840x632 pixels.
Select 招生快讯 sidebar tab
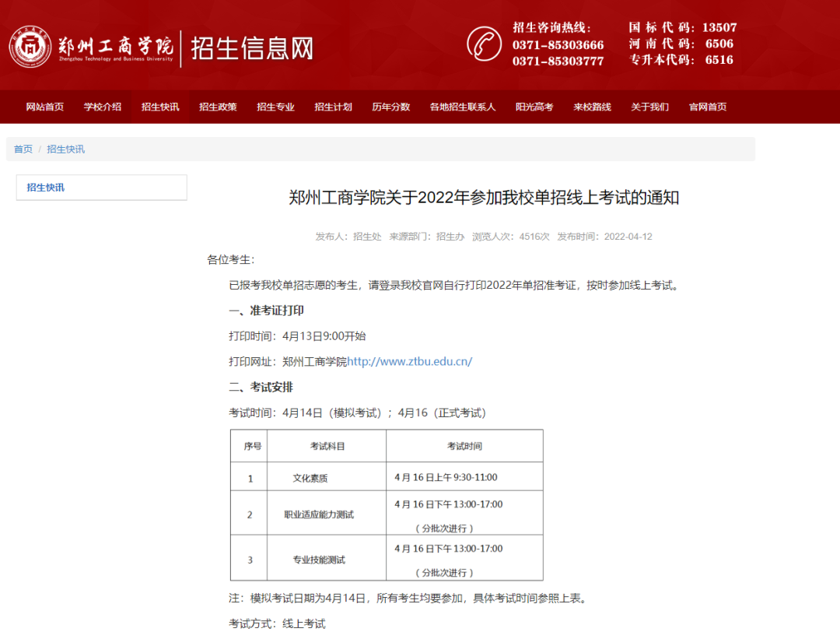tap(46, 188)
